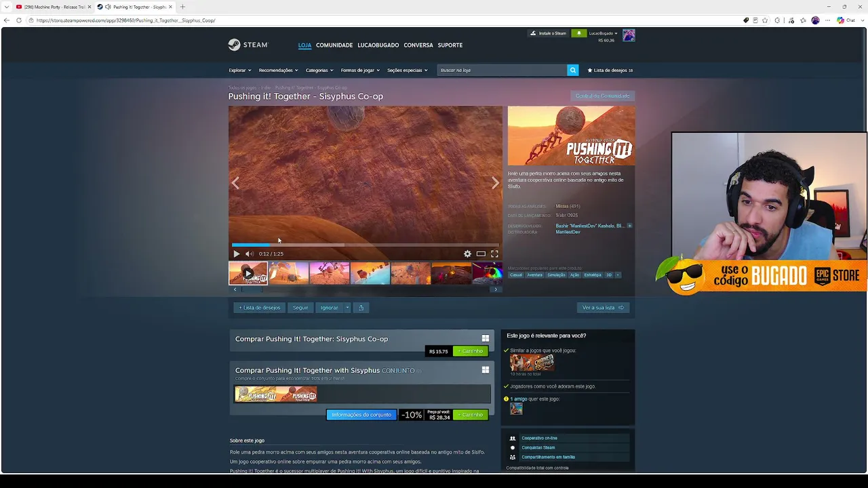Image resolution: width=868 pixels, height=488 pixels.
Task: Open the SUPORTE menu item
Action: point(450,45)
